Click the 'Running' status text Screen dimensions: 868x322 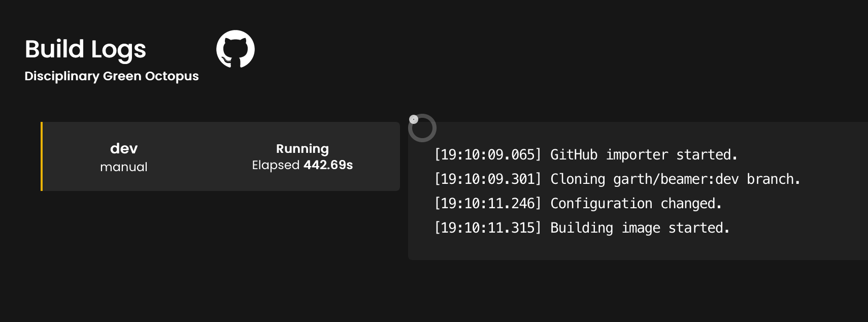coord(302,149)
